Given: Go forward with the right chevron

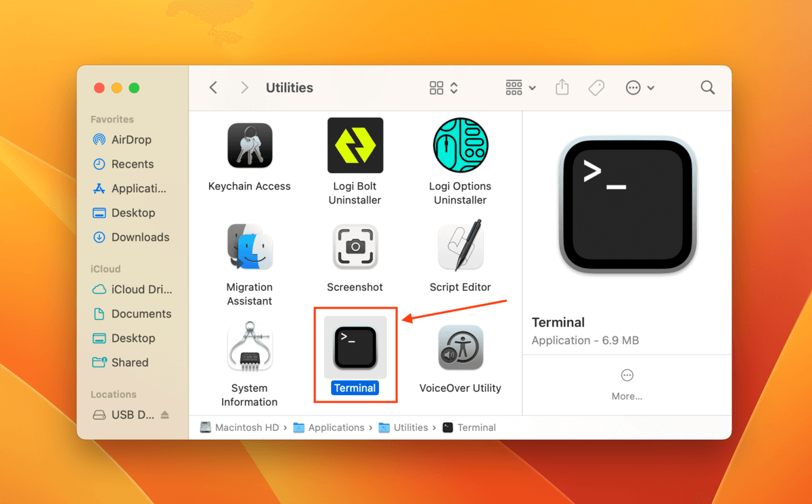Looking at the screenshot, I should click(x=244, y=88).
